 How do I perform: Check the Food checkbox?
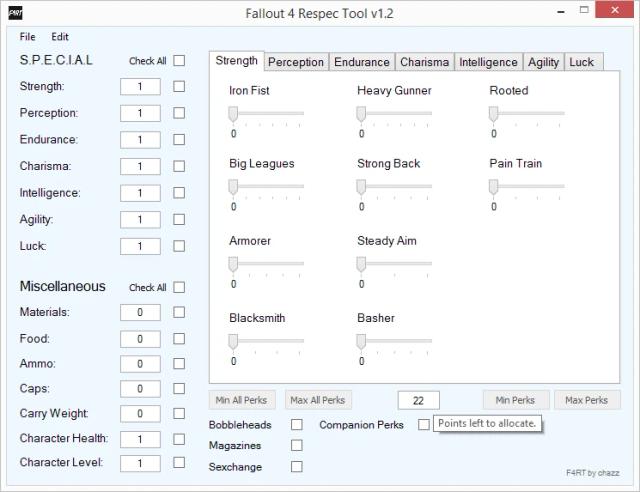pos(179,339)
